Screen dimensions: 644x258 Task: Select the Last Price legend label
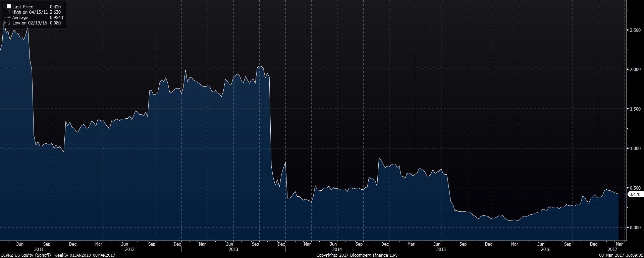23,7
